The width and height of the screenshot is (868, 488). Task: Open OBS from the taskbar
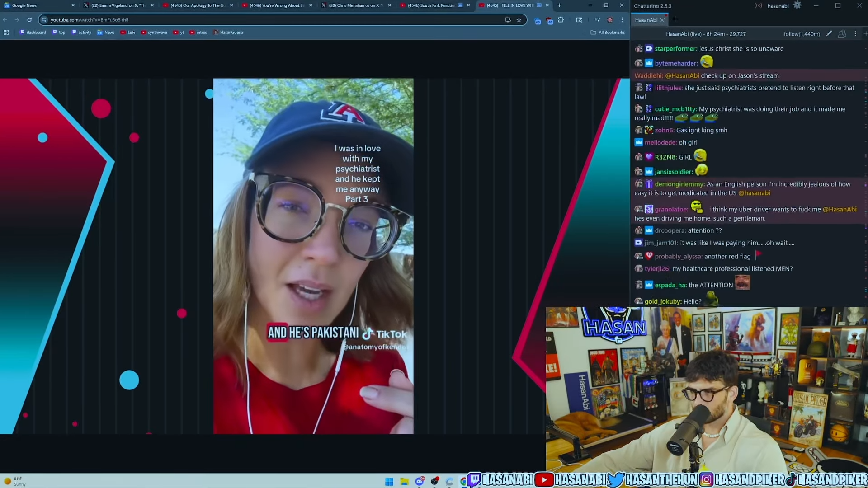click(435, 481)
